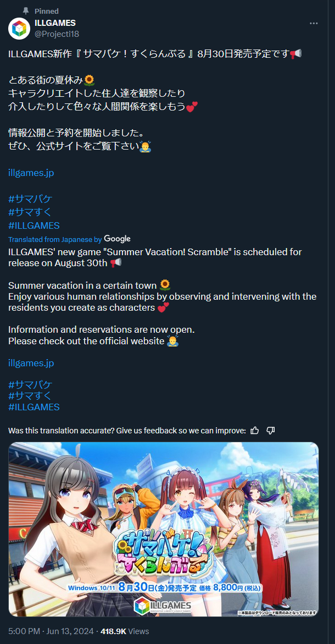Open the illgames.jp link in translated text

31,363
